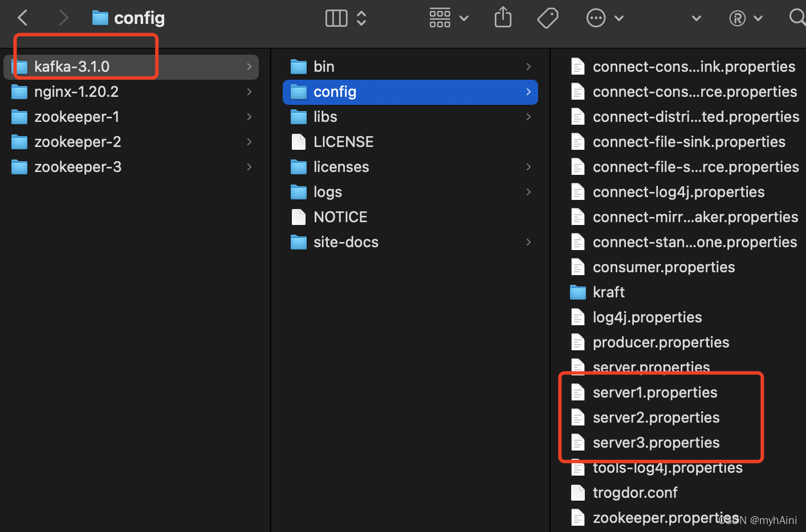Select the LICENSE file
The image size is (806, 532).
[410, 142]
